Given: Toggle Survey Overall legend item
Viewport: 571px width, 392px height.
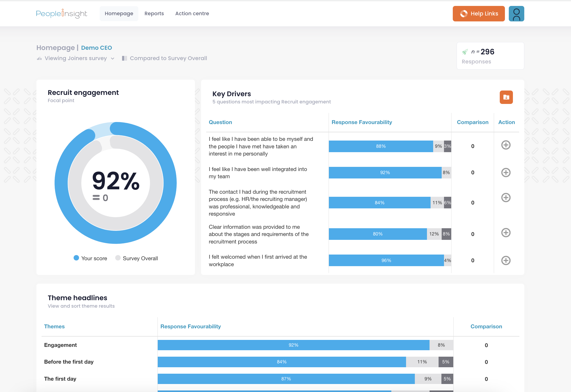Looking at the screenshot, I should [x=137, y=258].
